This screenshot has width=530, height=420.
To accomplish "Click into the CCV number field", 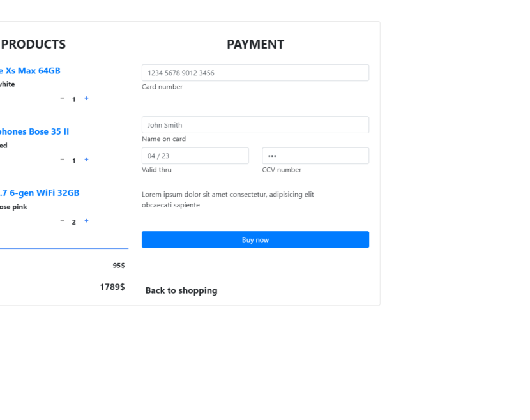I will point(315,156).
